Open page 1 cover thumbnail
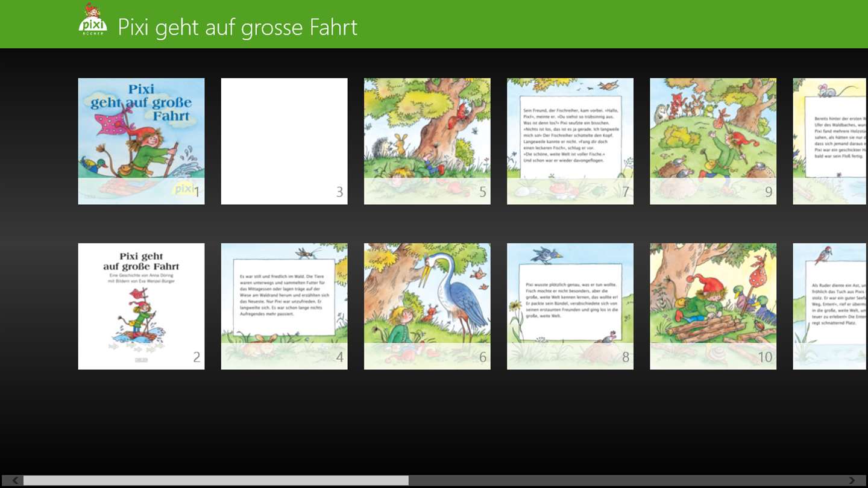The height and width of the screenshot is (488, 868). [141, 141]
